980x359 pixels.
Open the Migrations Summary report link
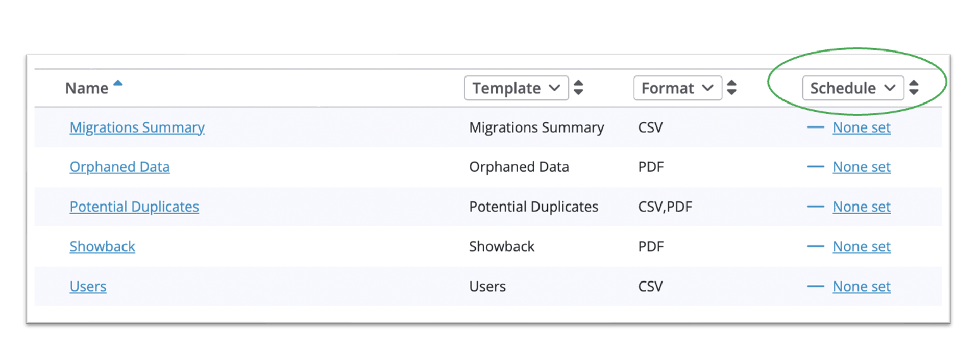coord(137,127)
